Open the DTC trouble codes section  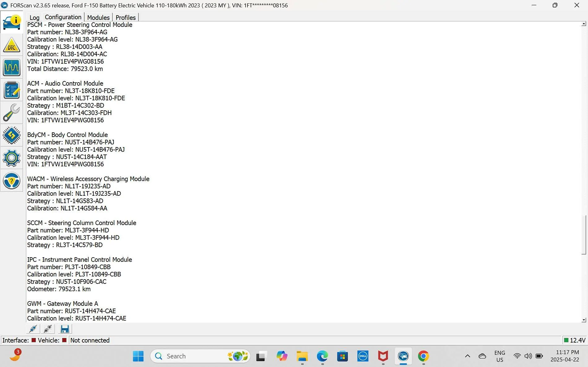point(12,45)
